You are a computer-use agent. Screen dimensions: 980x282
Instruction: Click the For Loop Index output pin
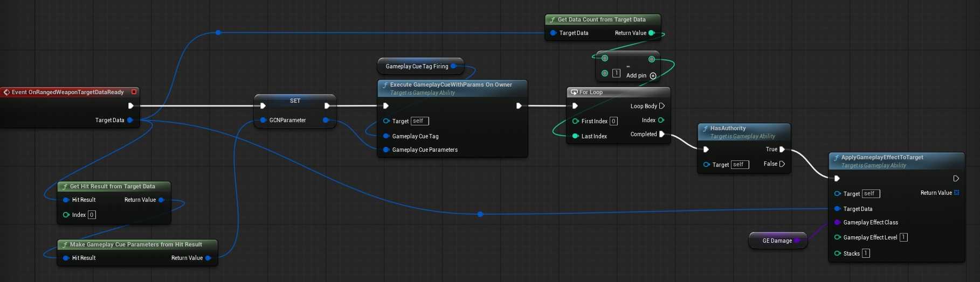661,120
